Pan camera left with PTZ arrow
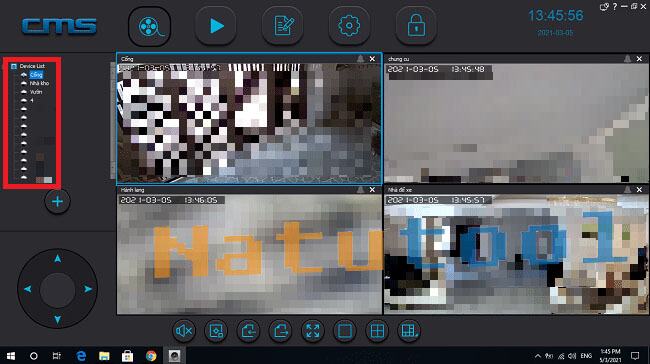 [x=27, y=289]
